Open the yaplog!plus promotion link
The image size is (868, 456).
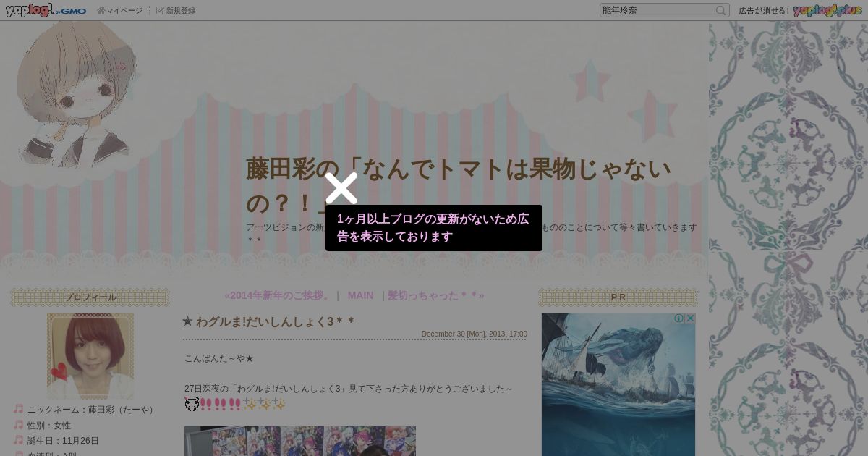pyautogui.click(x=827, y=10)
